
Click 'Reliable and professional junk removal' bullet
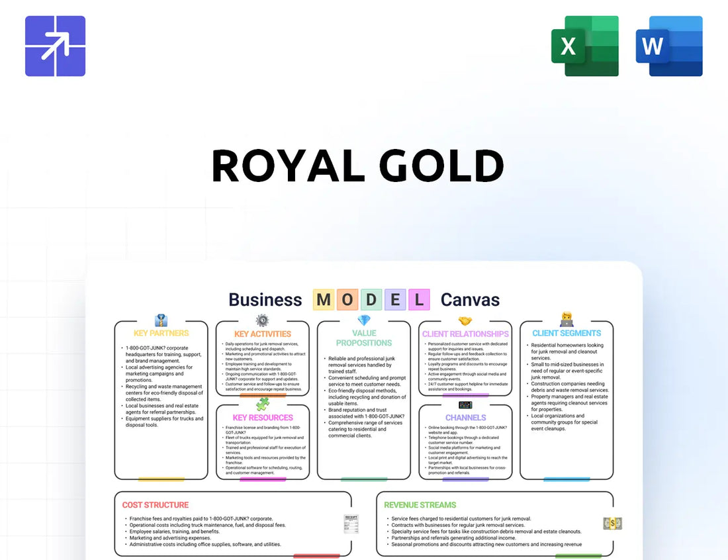(361, 365)
